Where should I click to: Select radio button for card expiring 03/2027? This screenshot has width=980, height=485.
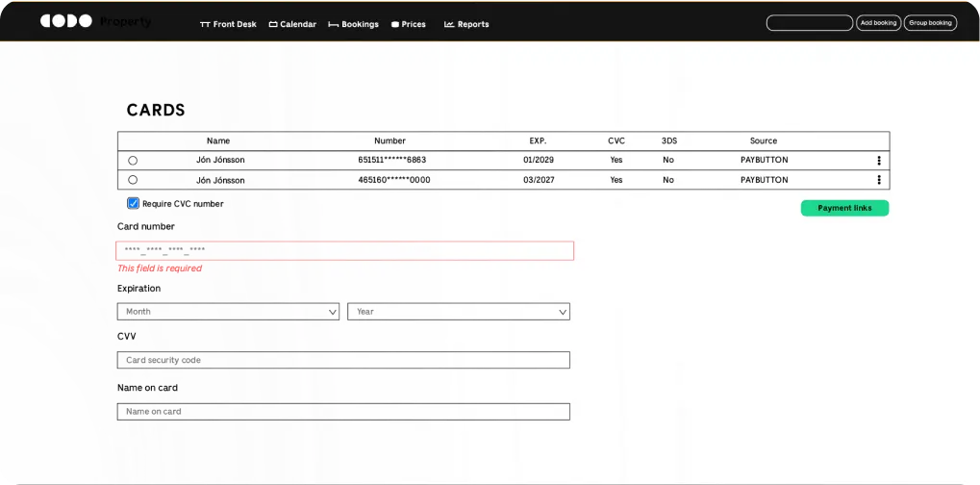click(x=133, y=180)
